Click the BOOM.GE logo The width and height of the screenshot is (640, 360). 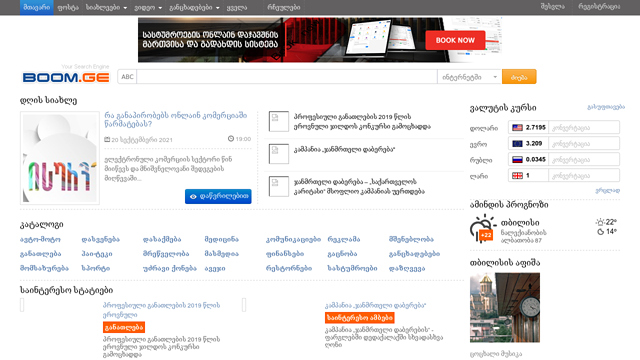(66, 77)
